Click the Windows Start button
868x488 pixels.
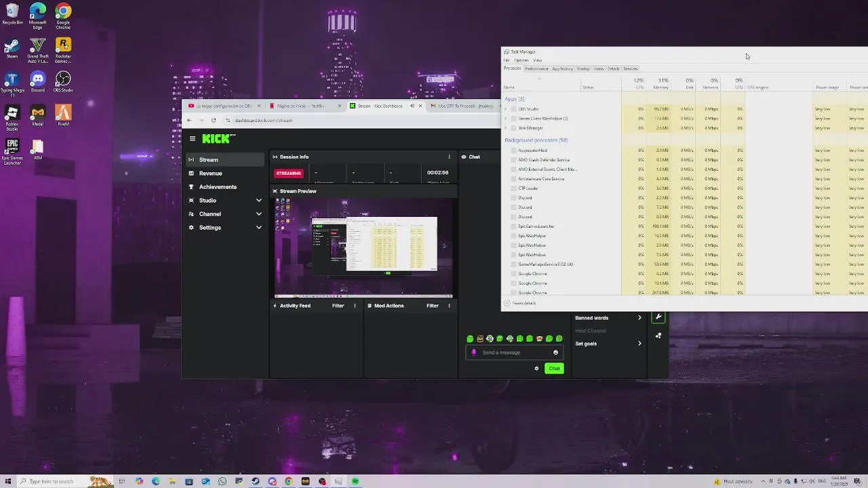[8, 482]
